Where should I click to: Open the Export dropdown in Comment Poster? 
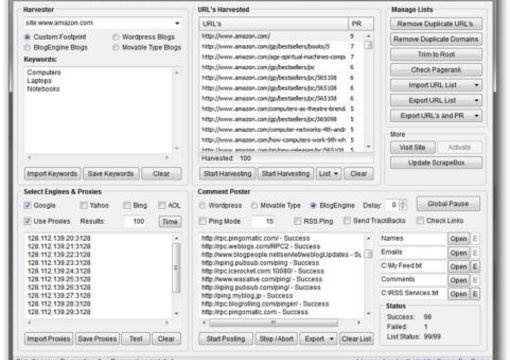318,339
